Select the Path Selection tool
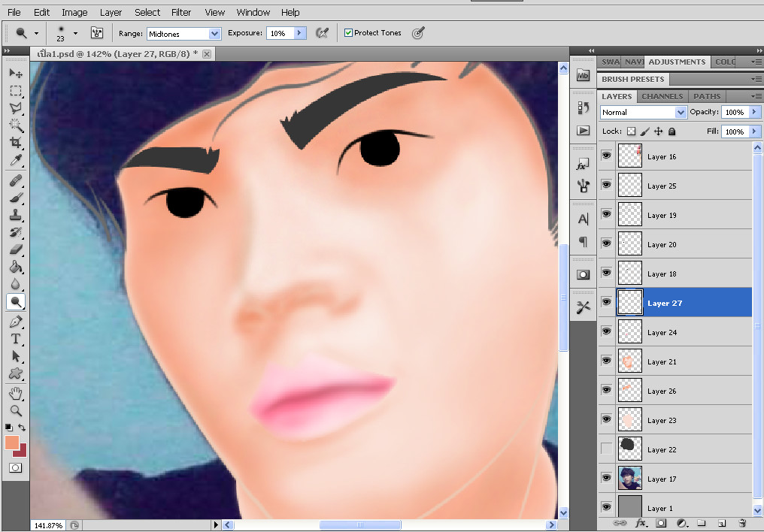Viewport: 764px width, 532px height. click(16, 356)
